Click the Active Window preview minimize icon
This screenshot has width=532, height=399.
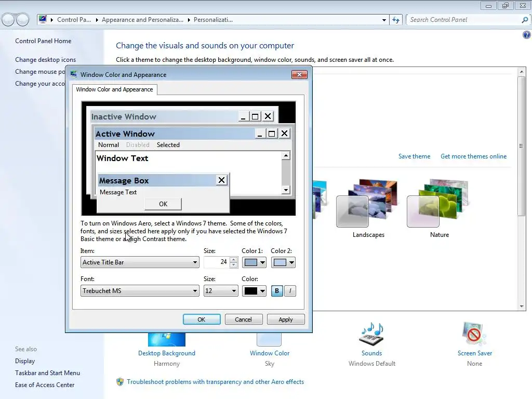[260, 134]
